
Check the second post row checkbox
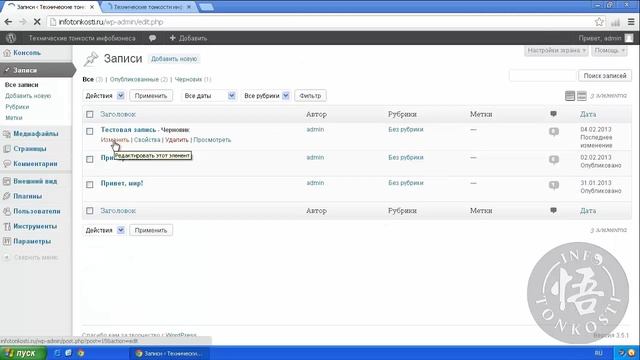point(90,159)
